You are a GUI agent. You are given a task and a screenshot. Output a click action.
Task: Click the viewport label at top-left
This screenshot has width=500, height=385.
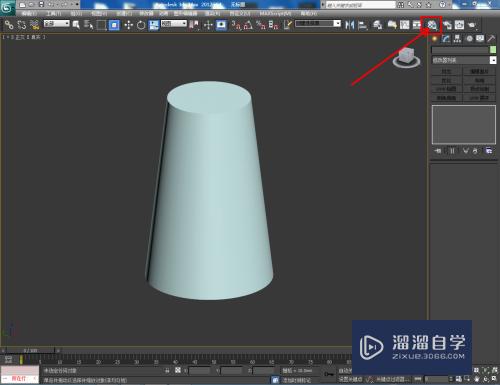click(24, 37)
